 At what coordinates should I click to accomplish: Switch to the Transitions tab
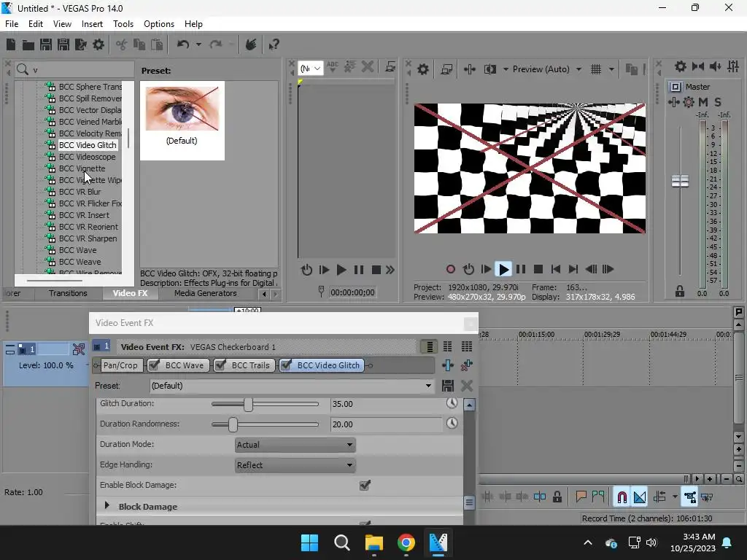68,293
